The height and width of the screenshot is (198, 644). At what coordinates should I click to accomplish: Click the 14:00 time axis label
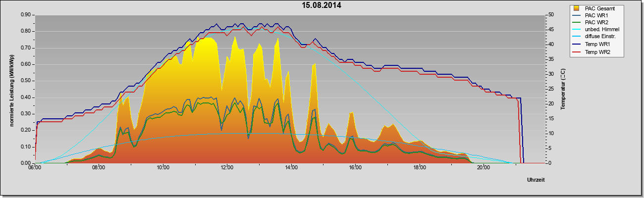[x=291, y=168]
